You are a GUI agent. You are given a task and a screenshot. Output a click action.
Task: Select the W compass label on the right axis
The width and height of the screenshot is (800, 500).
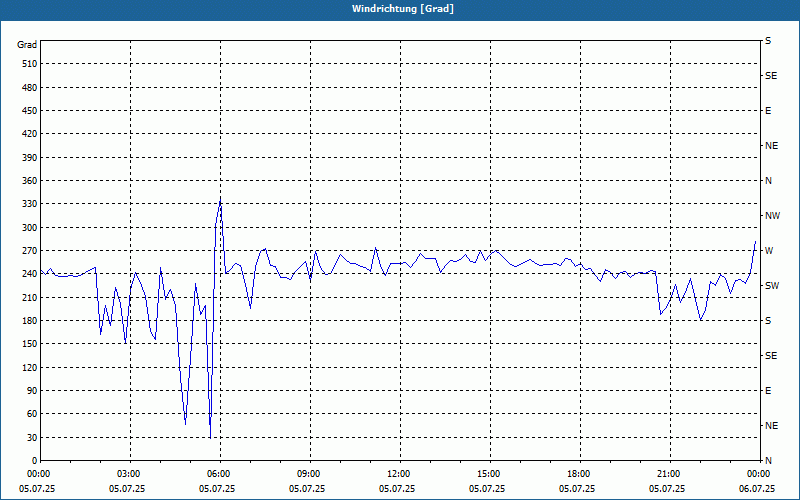(769, 251)
